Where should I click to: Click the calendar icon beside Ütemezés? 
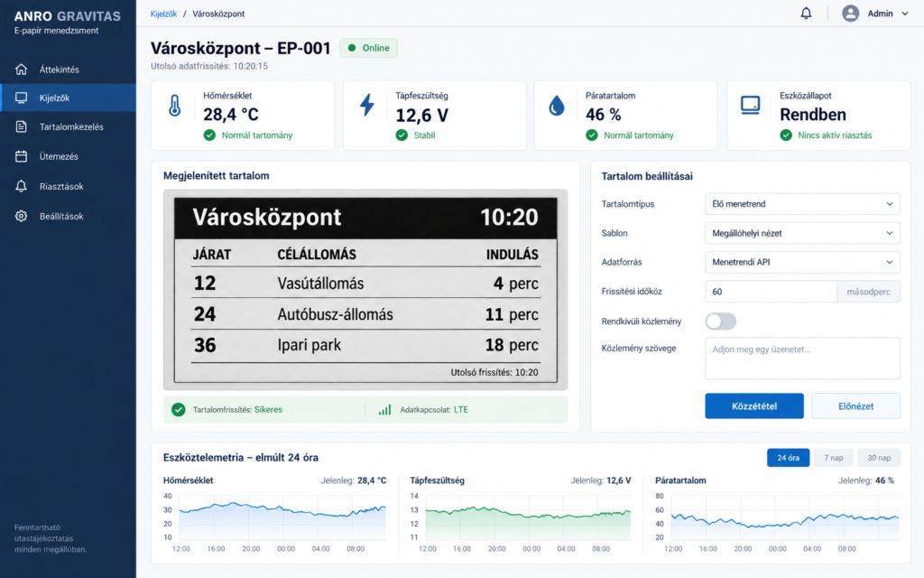pos(22,156)
